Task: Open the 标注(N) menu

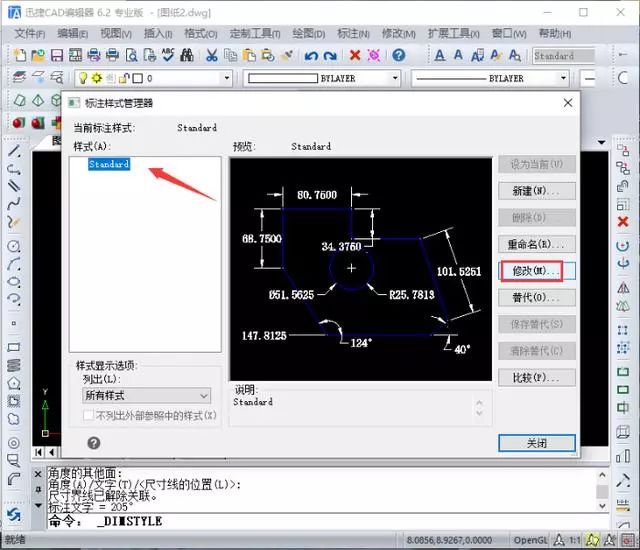Action: click(x=353, y=33)
